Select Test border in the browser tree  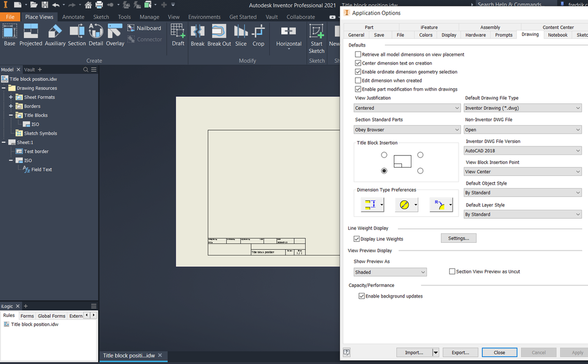(36, 151)
